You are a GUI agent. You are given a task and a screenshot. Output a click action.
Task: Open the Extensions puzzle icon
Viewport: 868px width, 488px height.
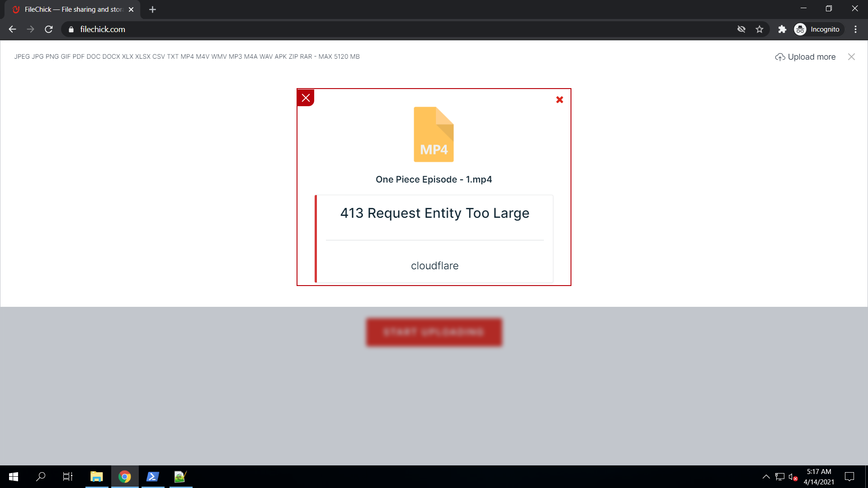(x=782, y=29)
